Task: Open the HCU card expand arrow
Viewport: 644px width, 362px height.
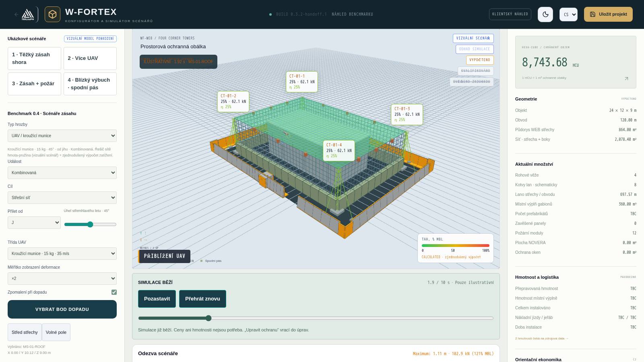Action: 626,79
